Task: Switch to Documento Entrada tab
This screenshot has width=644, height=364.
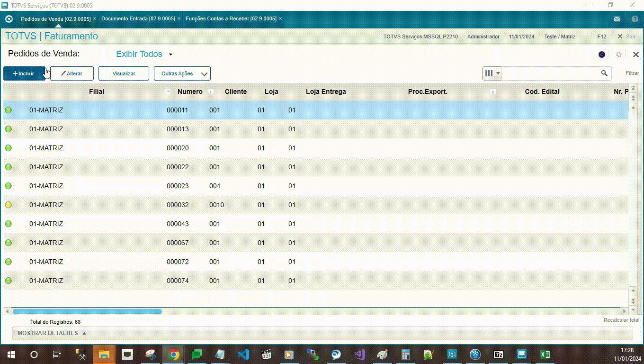Action: tap(138, 18)
